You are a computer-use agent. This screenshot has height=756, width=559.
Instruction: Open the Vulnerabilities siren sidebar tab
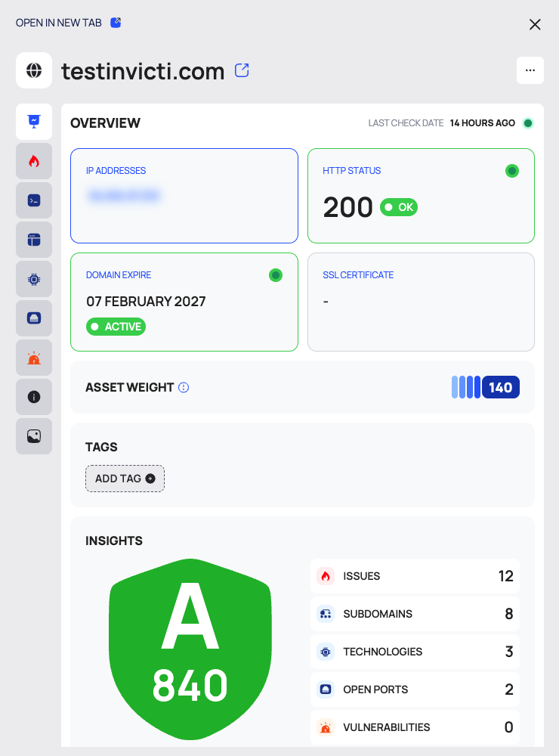tap(34, 358)
